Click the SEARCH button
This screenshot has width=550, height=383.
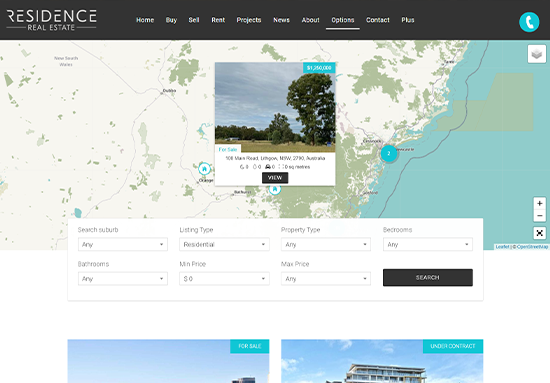[x=428, y=277]
